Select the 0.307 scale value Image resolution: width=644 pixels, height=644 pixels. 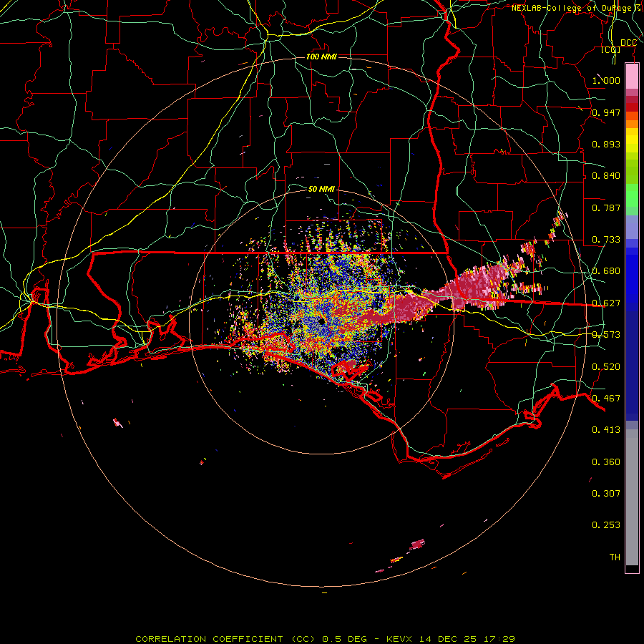(x=606, y=494)
